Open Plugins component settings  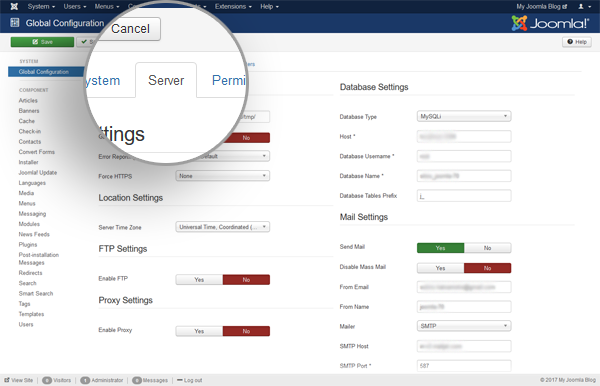coord(28,245)
